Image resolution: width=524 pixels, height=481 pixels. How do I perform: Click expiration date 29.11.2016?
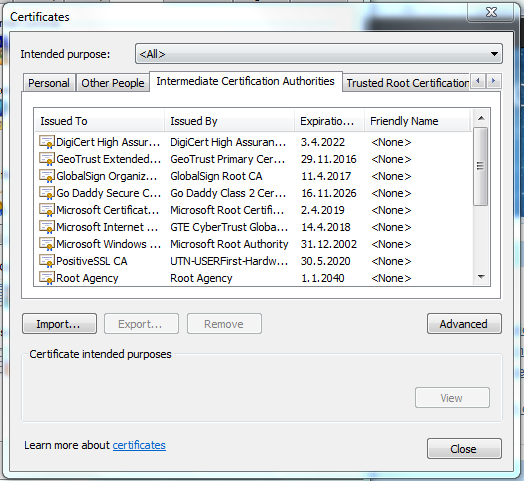[x=329, y=159]
